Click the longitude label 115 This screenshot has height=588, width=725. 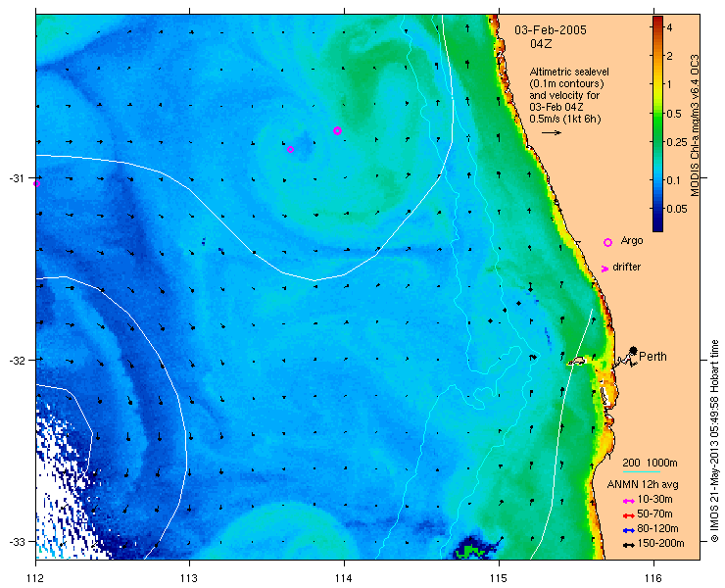(499, 578)
